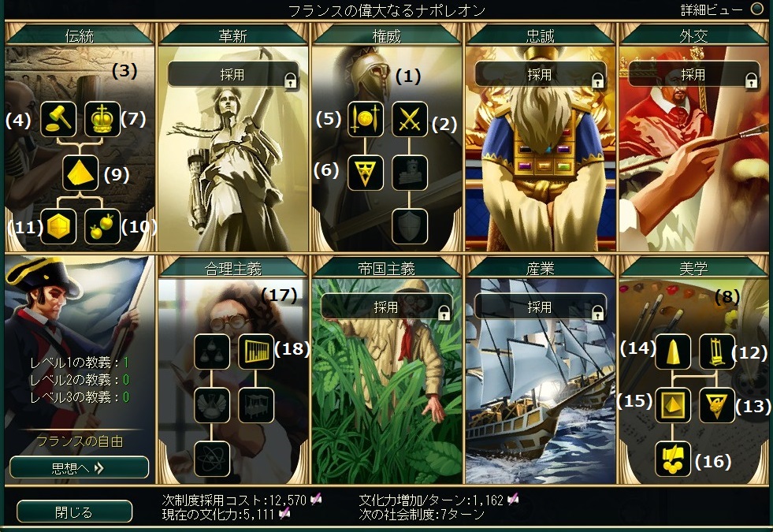This screenshot has height=532, width=773.
Task: Click the atom policy icon in 合理主義
Action: point(212,459)
